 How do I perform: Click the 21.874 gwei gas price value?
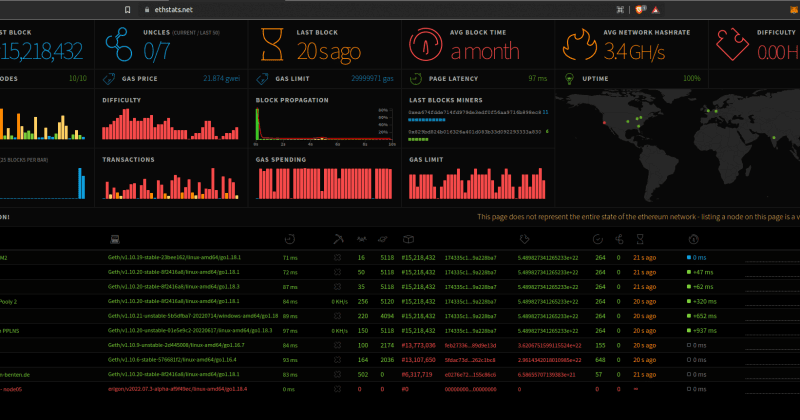tap(221, 79)
